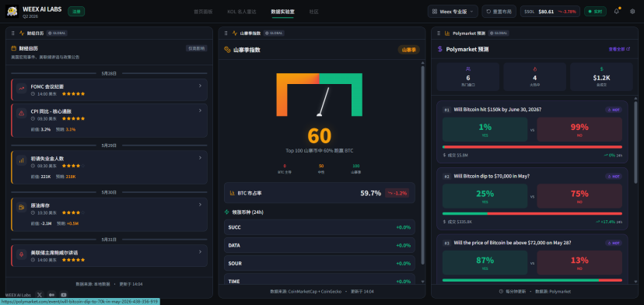
Task: Click the 25/75 yes-no probability bar
Action: click(x=532, y=213)
